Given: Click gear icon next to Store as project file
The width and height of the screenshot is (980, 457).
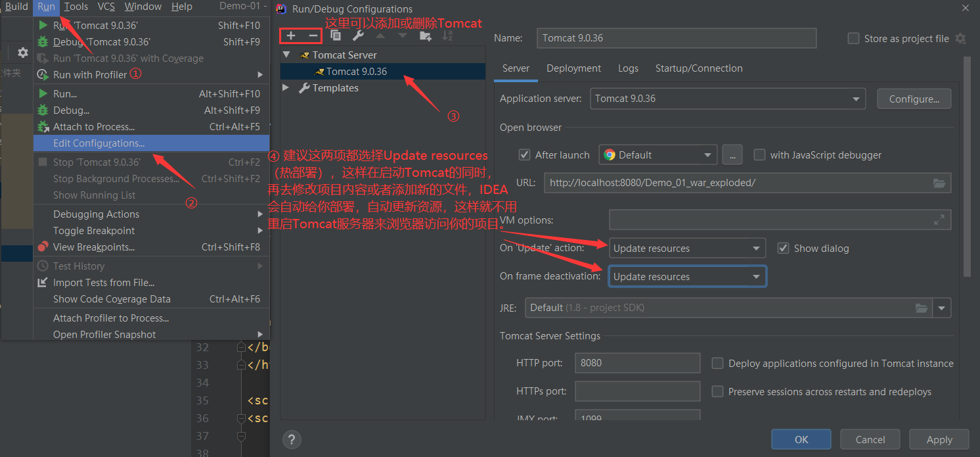Looking at the screenshot, I should click(x=960, y=38).
